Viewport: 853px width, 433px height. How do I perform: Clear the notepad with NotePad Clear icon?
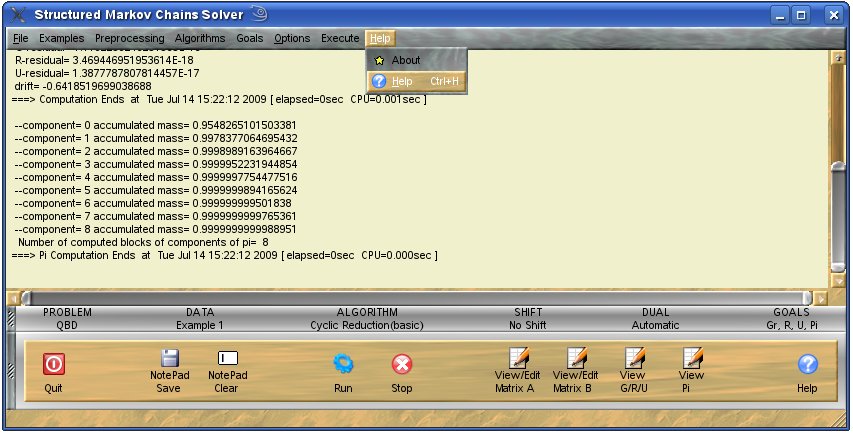click(227, 359)
